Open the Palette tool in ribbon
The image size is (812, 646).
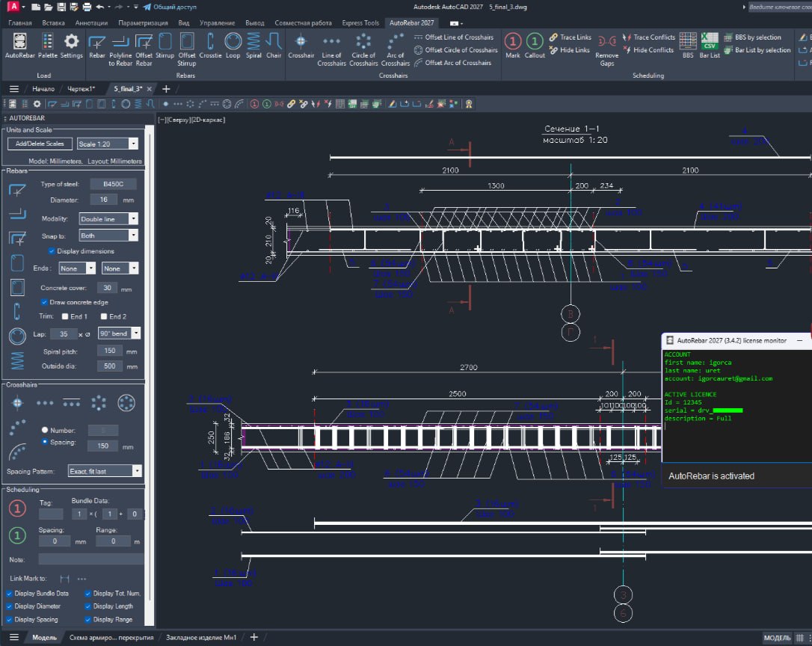pyautogui.click(x=48, y=46)
